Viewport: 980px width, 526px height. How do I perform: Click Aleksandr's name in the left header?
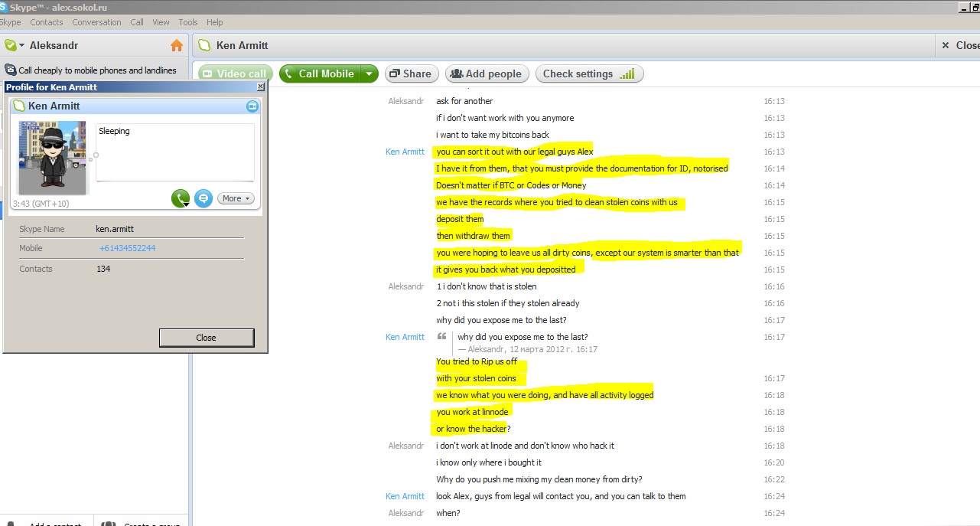coord(54,45)
